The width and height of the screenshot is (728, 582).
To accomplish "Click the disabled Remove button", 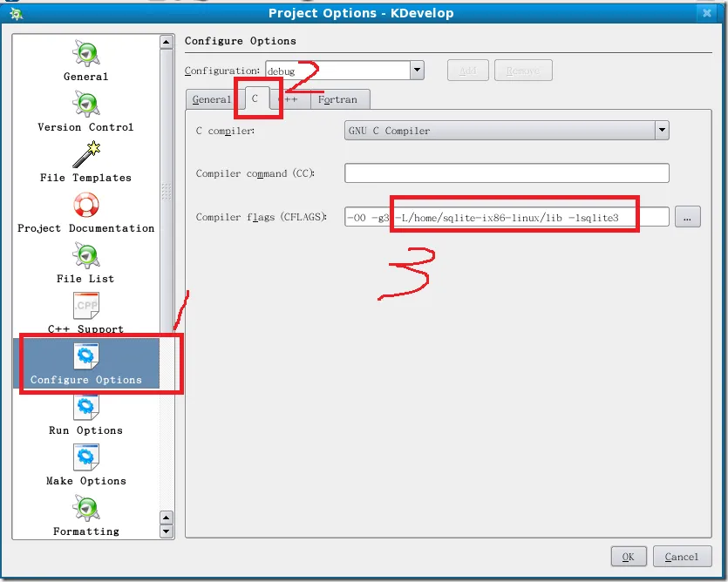I will pyautogui.click(x=523, y=71).
